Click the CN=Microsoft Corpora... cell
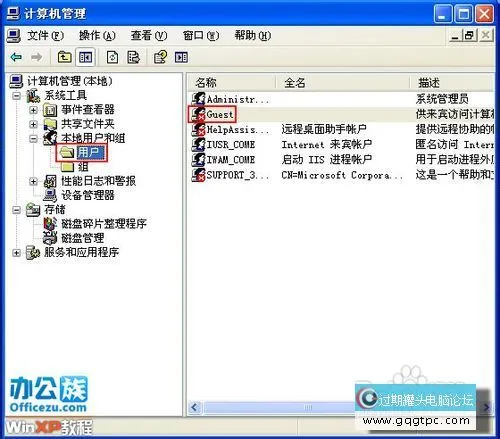Screen dimensions: 500x439 (x=342, y=175)
